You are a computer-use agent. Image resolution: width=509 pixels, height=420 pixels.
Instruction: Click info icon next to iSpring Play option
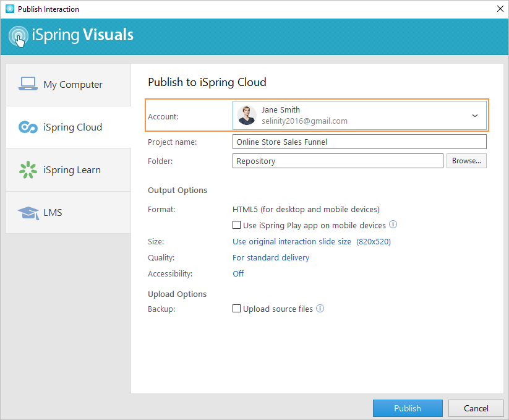click(393, 225)
